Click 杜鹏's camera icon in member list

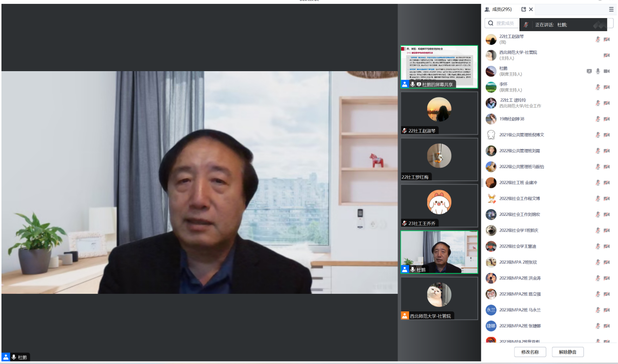click(x=607, y=71)
